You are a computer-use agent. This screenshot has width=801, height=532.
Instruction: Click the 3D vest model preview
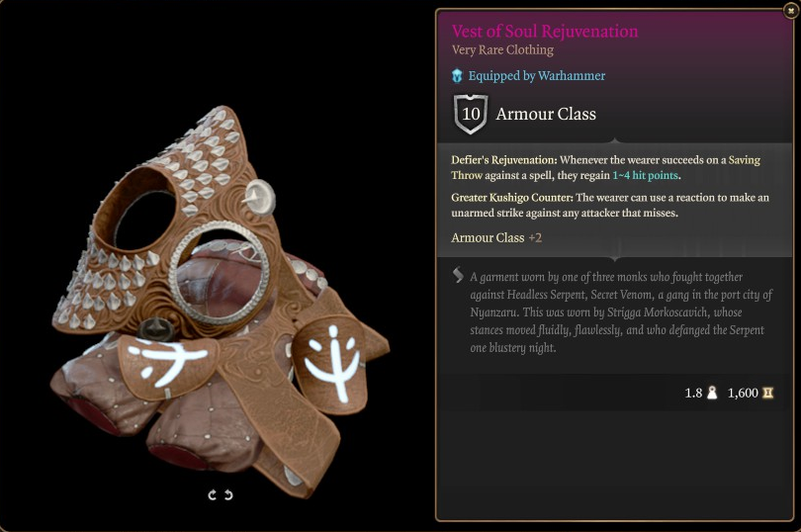tap(218, 297)
